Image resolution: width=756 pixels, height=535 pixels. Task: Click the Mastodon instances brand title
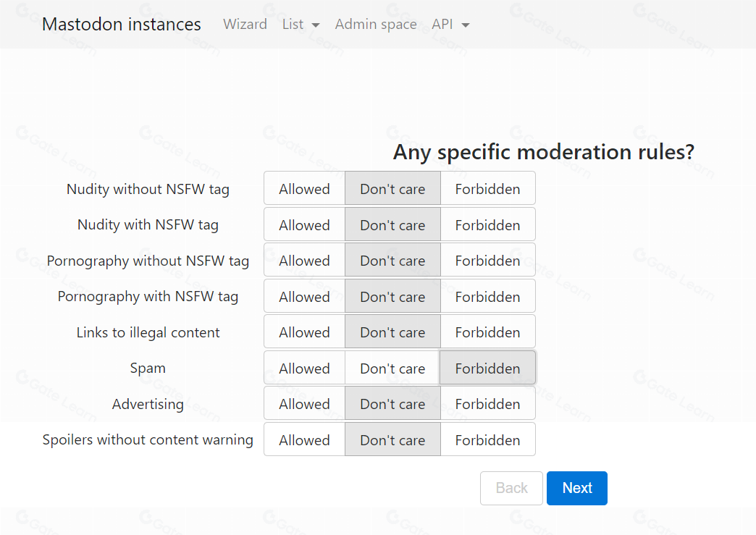tap(122, 25)
